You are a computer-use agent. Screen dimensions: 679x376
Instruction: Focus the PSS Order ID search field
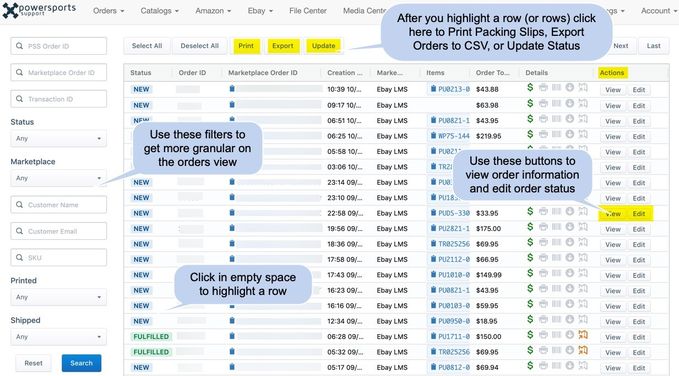[x=58, y=46]
